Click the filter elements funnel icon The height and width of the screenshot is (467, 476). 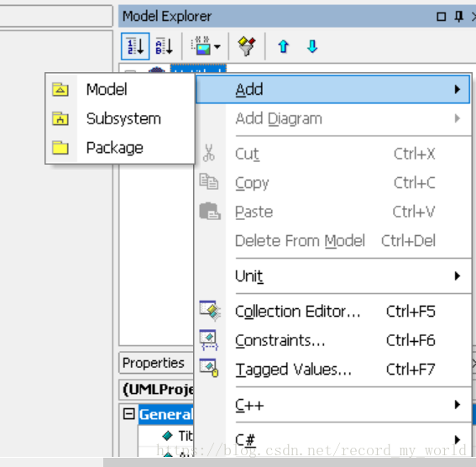click(x=247, y=46)
